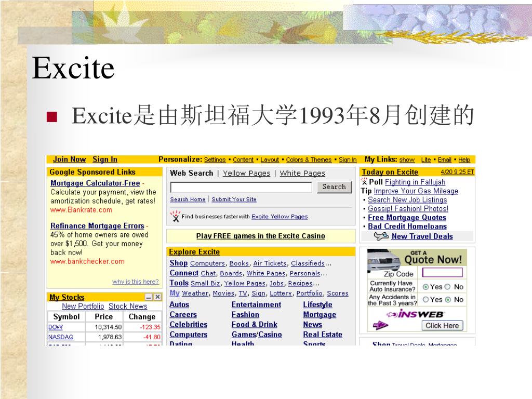Open Search New Job Listings
This screenshot has height=399, width=532.
click(407, 200)
